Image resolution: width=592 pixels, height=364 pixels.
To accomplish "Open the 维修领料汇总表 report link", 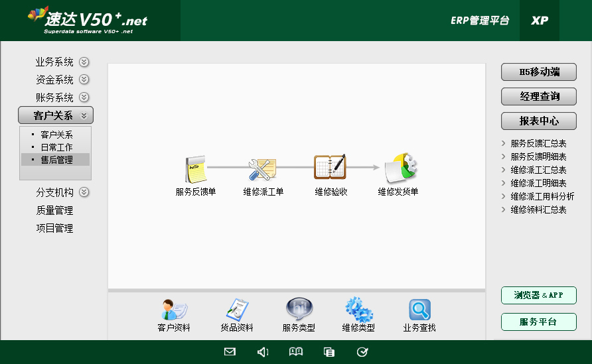I will pyautogui.click(x=538, y=210).
